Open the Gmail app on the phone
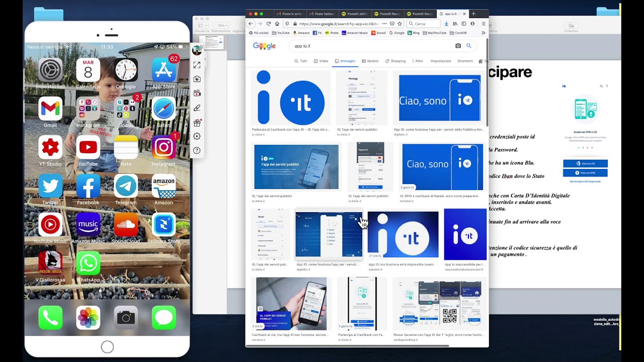This screenshot has width=644, height=362. (50, 108)
